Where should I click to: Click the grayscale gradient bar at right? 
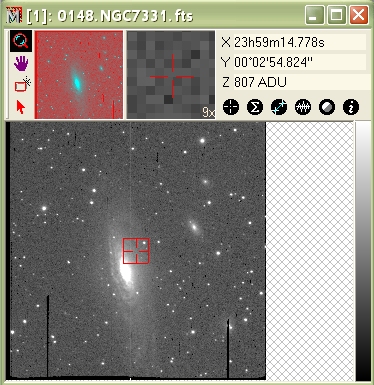[363, 251]
